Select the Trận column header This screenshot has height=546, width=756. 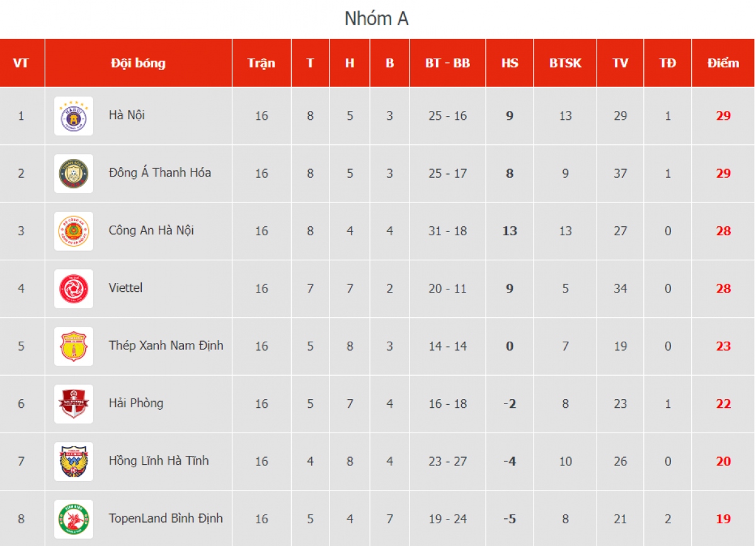point(261,63)
